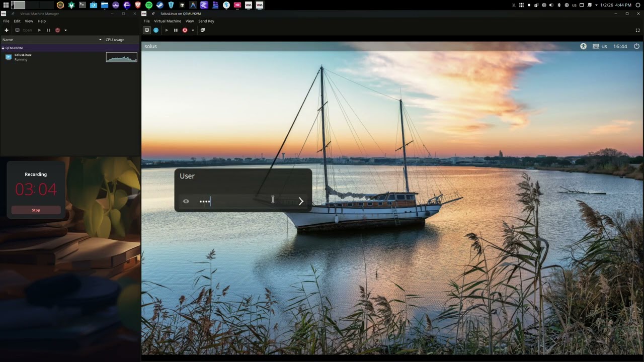The image size is (644, 362).
Task: Open View menu in SolusLinux console window
Action: pos(190,21)
